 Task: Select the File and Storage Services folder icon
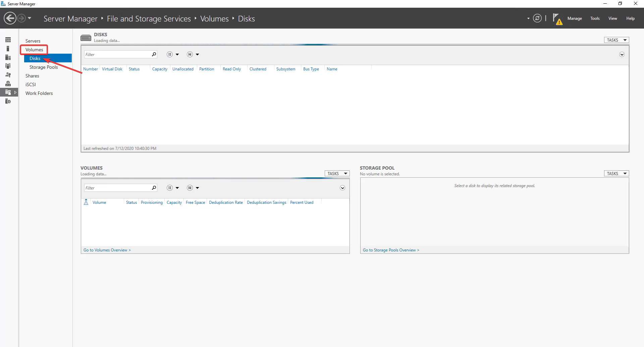8,92
